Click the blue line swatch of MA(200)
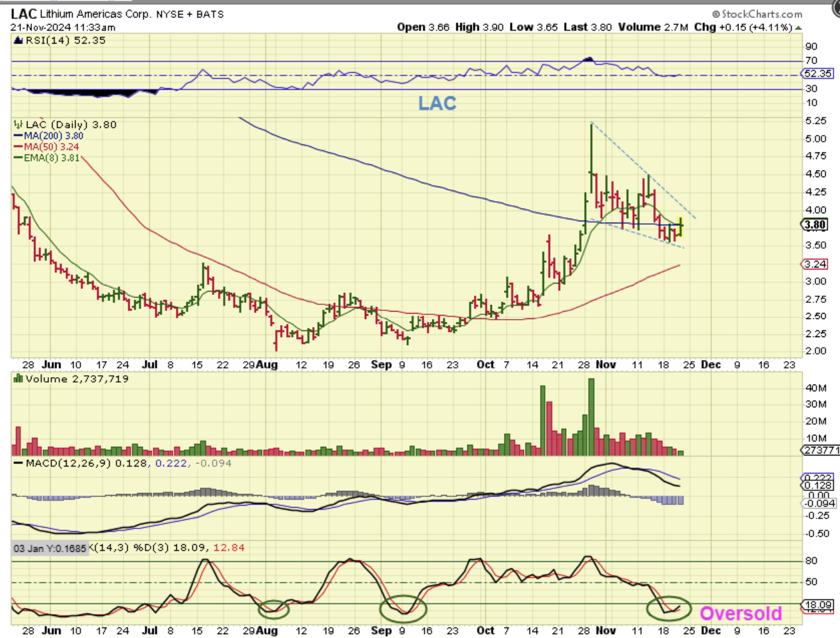The height and width of the screenshot is (638, 840). click(19, 136)
